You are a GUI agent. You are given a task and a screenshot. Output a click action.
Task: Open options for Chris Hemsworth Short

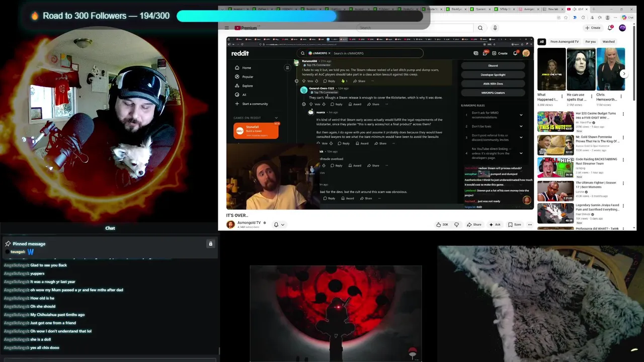(621, 97)
